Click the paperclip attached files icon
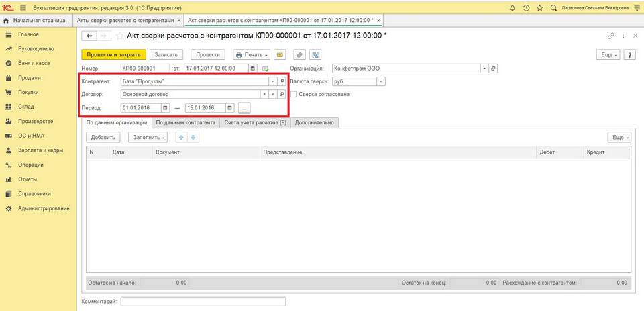This screenshot has height=311, width=644. [x=300, y=54]
